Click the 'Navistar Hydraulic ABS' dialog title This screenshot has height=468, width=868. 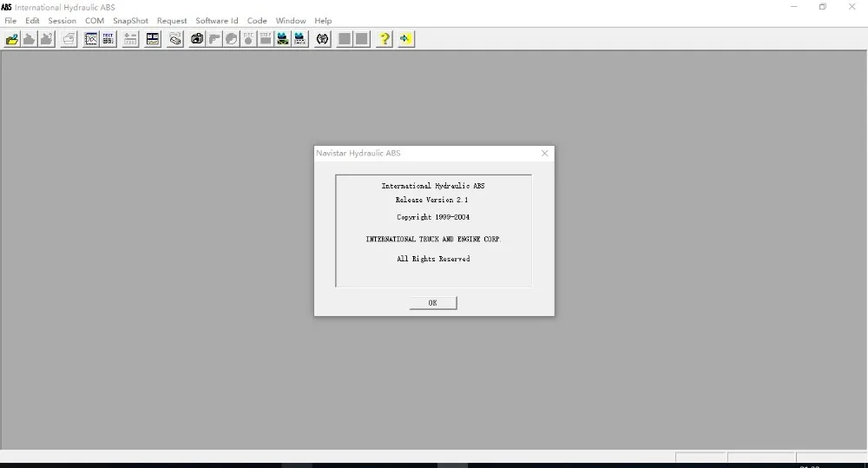358,154
